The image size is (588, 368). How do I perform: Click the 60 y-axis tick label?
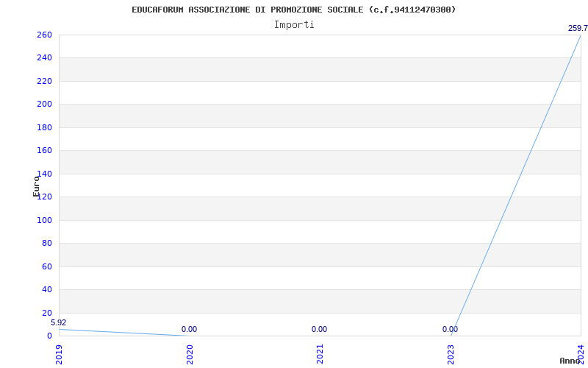(x=46, y=266)
